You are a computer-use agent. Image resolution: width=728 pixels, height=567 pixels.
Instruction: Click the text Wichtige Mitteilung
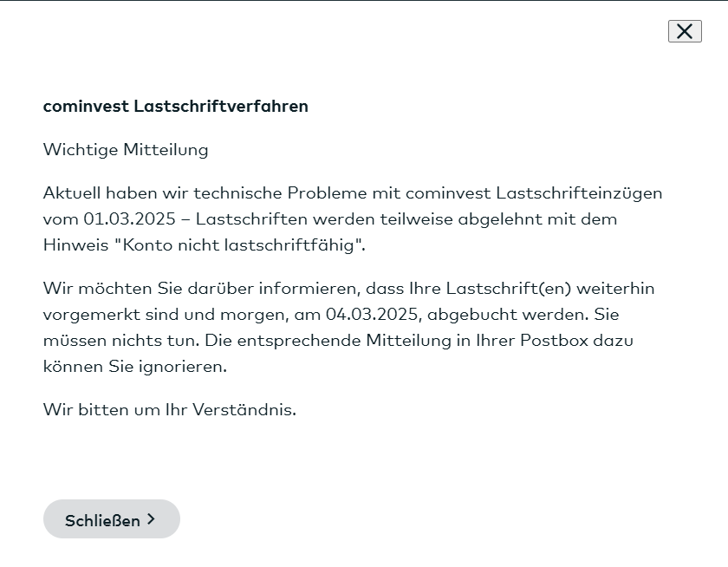pyautogui.click(x=125, y=149)
